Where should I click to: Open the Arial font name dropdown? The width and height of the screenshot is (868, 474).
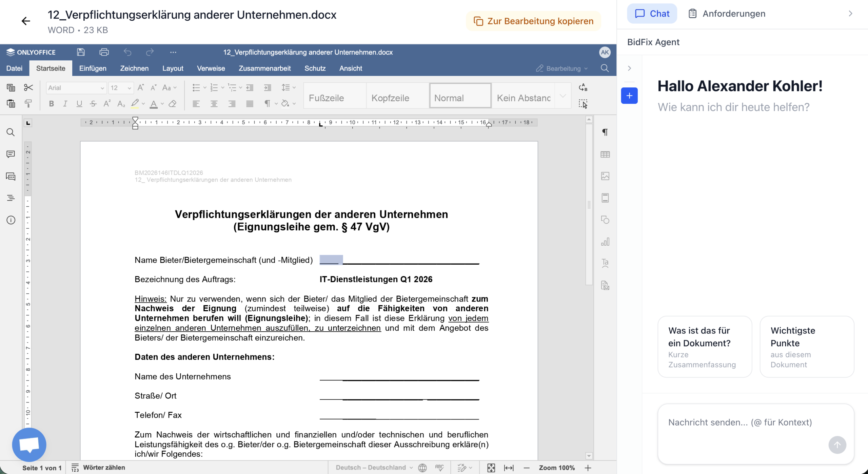pos(102,88)
